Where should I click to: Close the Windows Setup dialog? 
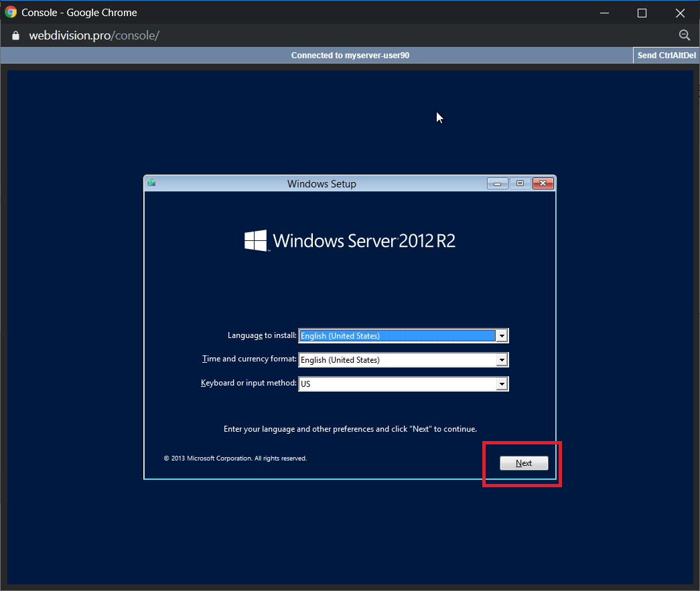(x=543, y=183)
